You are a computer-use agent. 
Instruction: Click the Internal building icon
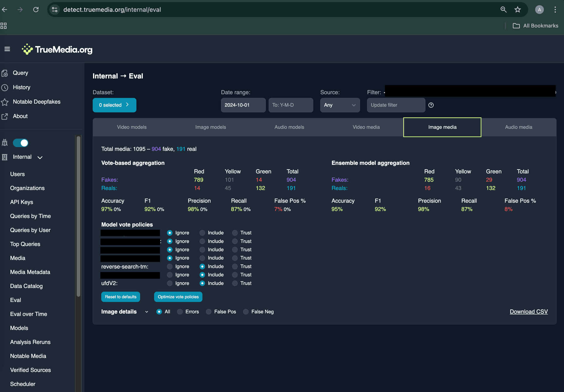(x=4, y=157)
